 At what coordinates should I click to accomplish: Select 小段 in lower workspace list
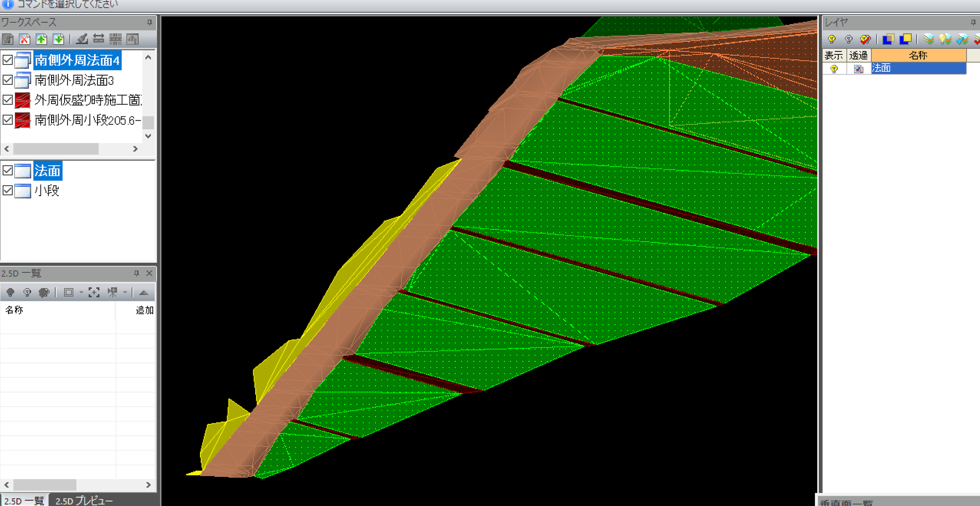(x=46, y=191)
